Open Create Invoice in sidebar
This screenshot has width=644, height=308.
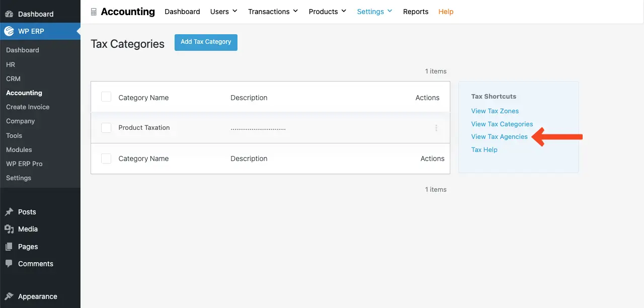pyautogui.click(x=28, y=107)
